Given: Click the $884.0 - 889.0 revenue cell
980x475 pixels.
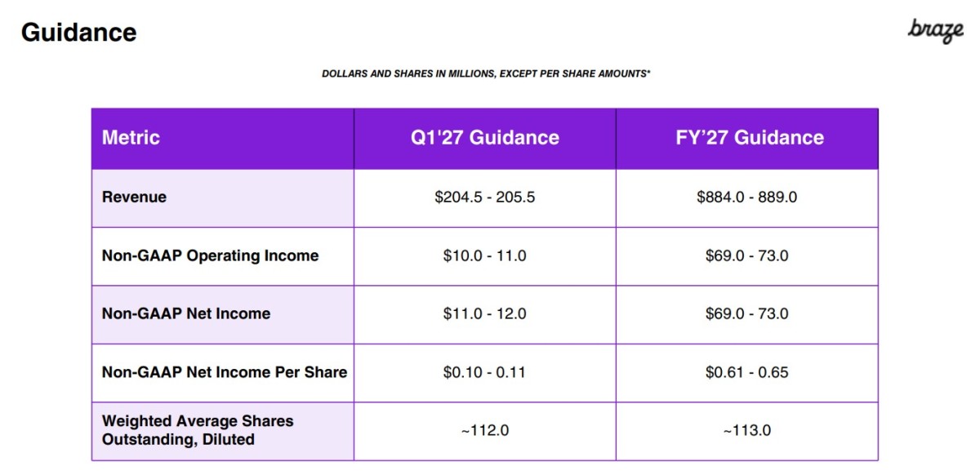Looking at the screenshot, I should [x=747, y=198].
